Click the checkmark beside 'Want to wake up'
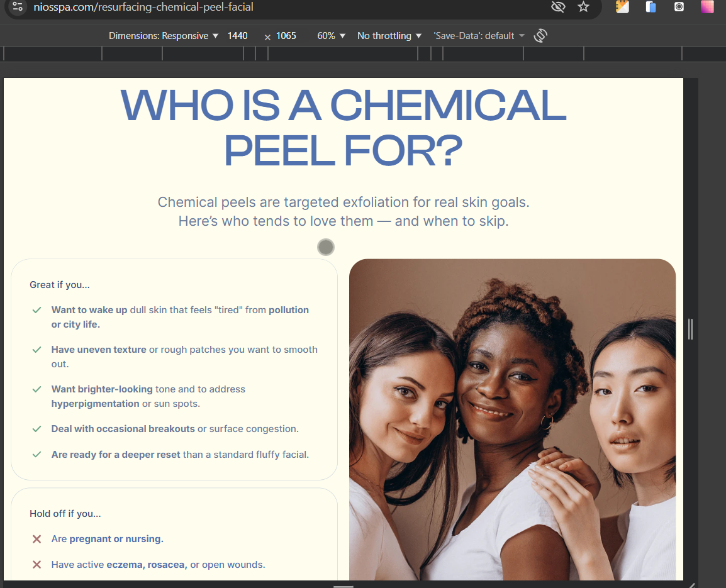This screenshot has width=726, height=588. tap(37, 310)
